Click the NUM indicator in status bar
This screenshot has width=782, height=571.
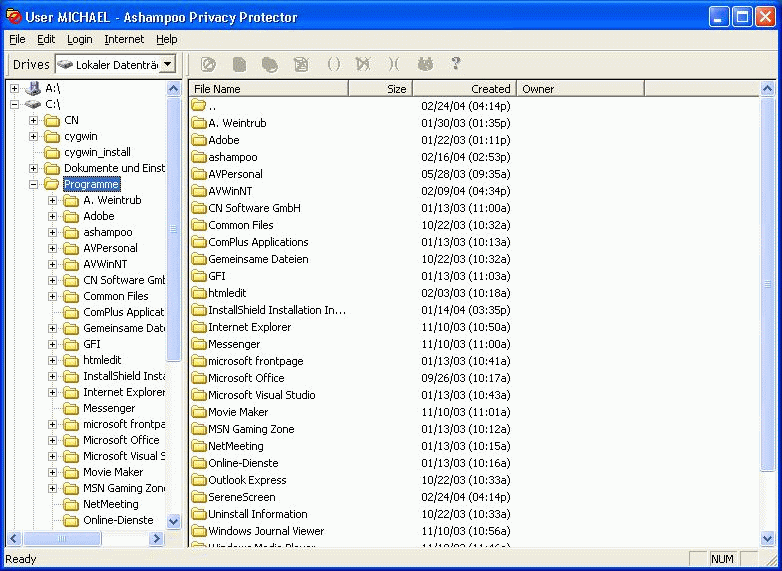[x=722, y=559]
